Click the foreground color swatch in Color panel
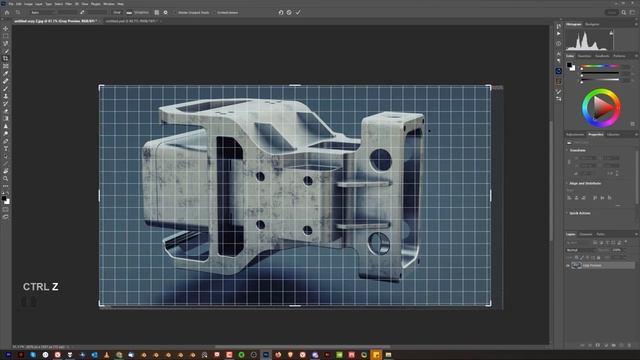This screenshot has width=640, height=360. click(x=569, y=65)
